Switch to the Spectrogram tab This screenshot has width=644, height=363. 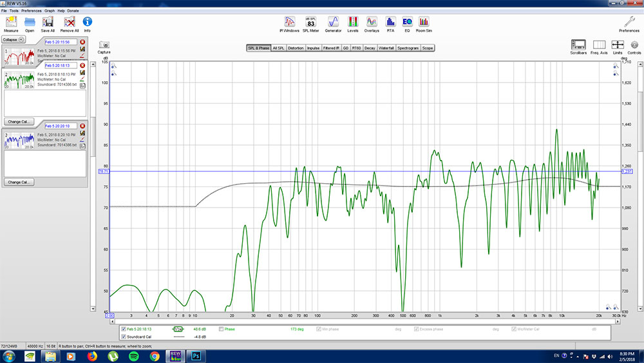[x=408, y=48]
